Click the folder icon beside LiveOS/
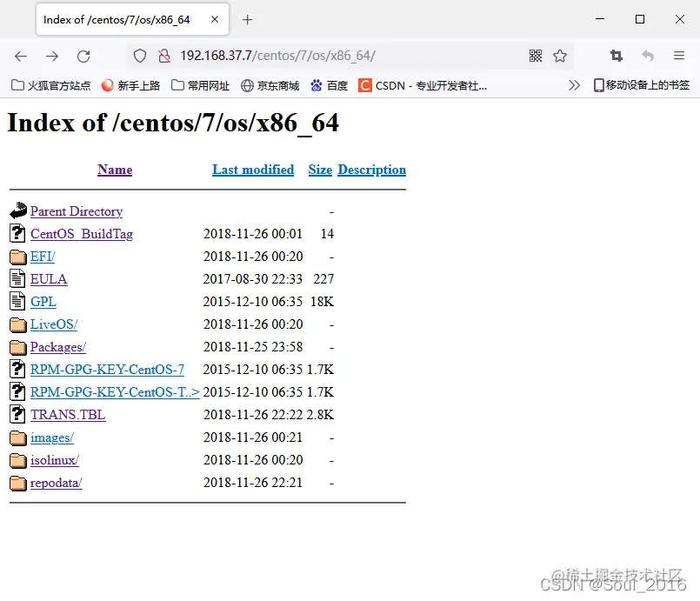The height and width of the screenshot is (601, 700). 18,324
